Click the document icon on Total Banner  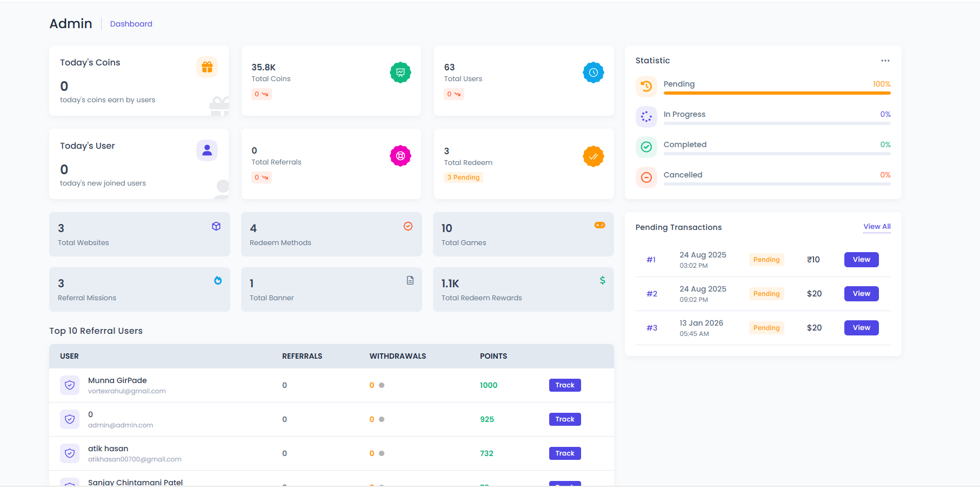click(410, 280)
